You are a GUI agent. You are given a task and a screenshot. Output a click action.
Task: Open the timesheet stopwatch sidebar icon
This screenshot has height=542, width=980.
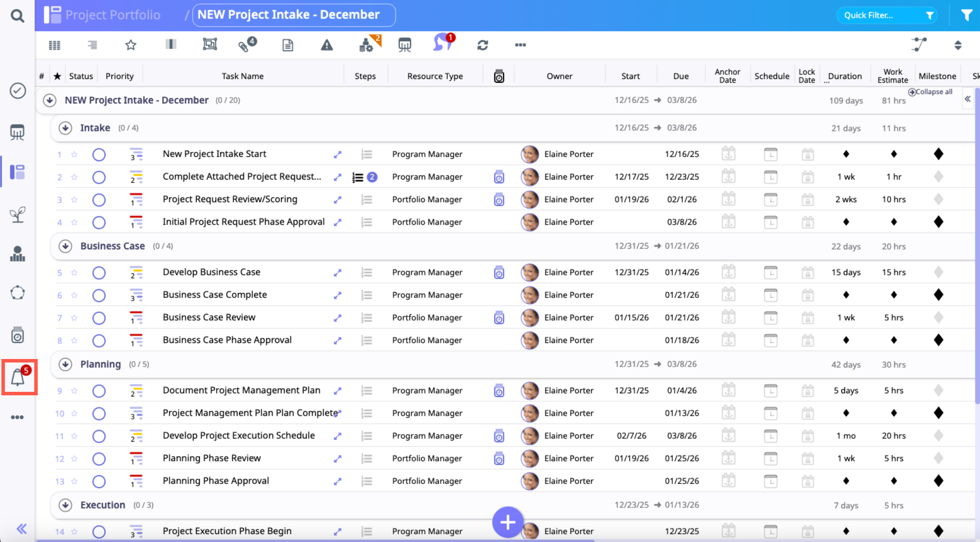pyautogui.click(x=17, y=335)
